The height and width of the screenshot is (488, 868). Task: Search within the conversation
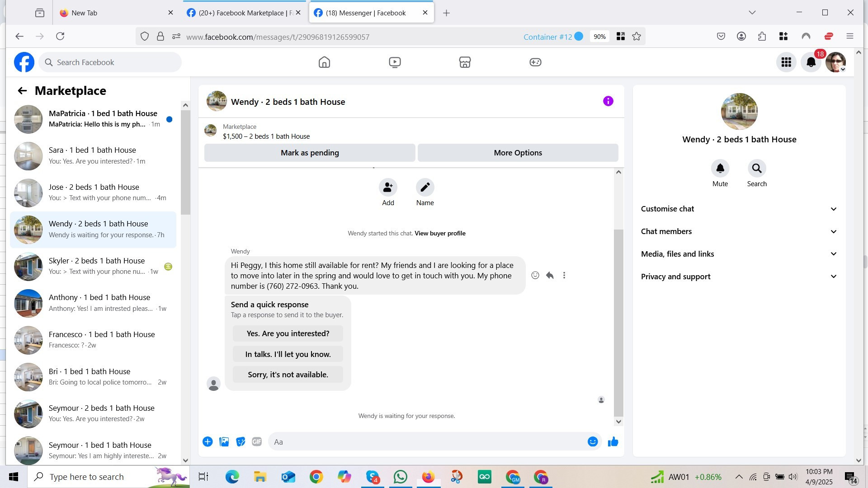pos(757,169)
